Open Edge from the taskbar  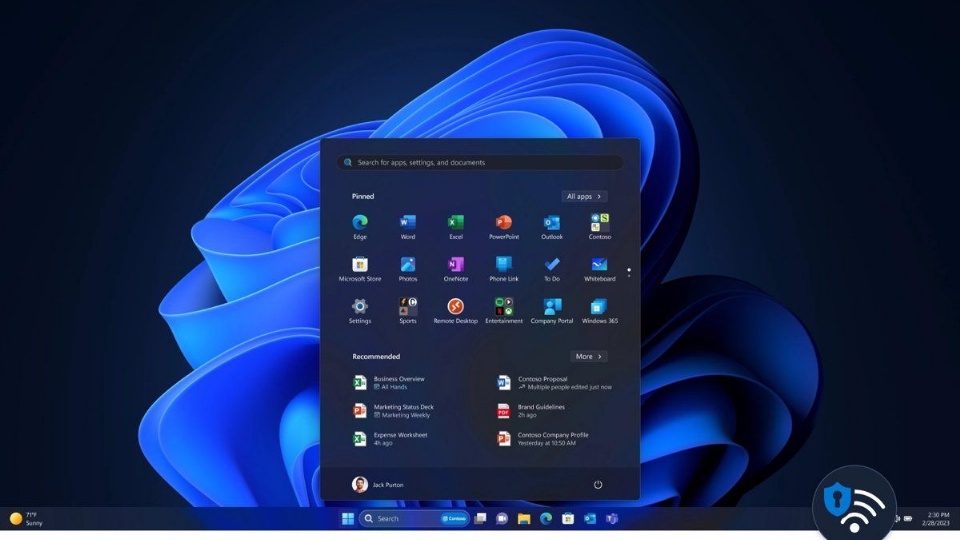546,519
